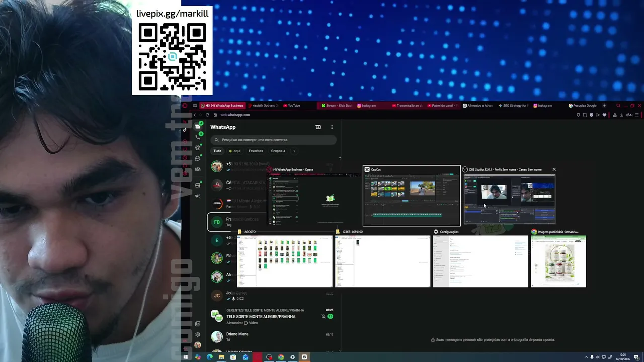
Task: Open WhatsApp settings gear in sidebar
Action: [198, 334]
